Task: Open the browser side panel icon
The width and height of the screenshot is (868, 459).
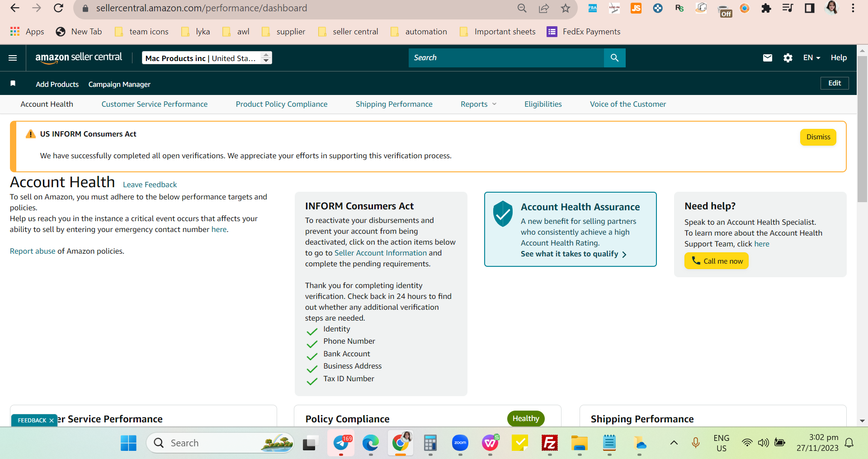Action: click(810, 8)
